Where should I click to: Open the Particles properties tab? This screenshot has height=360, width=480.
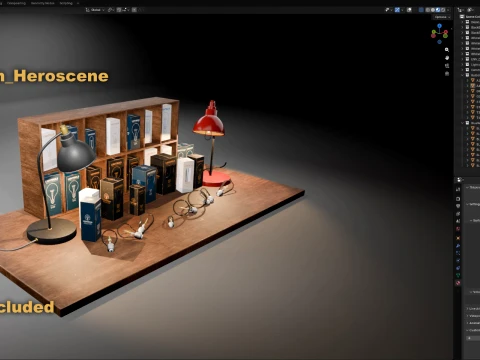point(458,253)
